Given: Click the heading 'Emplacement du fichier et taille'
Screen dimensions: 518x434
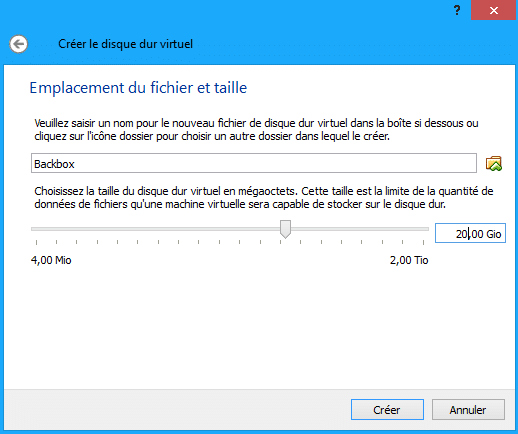Looking at the screenshot, I should click(138, 88).
